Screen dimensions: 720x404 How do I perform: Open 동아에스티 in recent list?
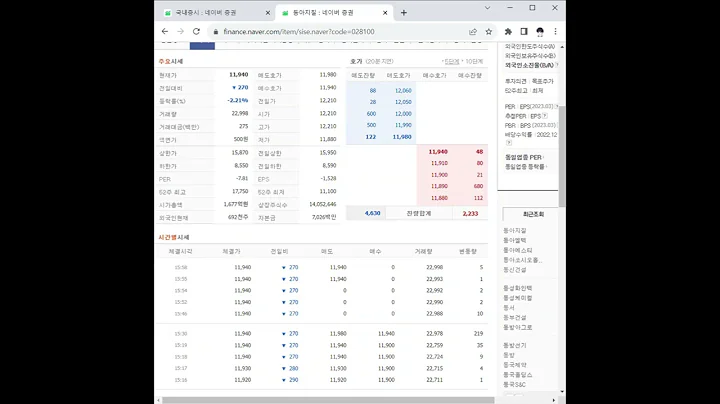point(518,250)
